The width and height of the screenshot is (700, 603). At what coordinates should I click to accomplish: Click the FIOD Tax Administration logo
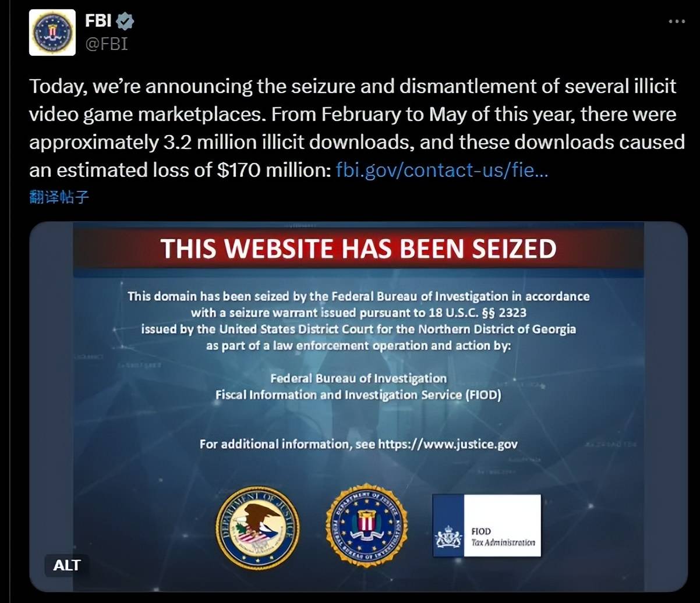point(486,526)
